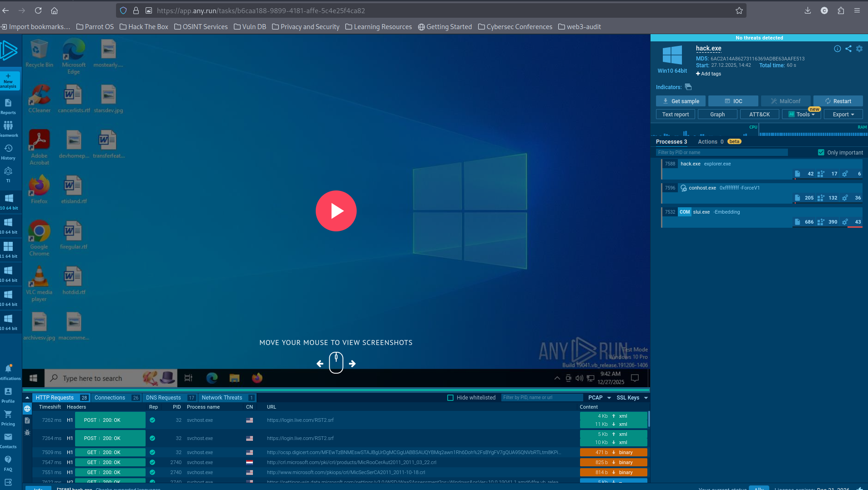868x490 pixels.
Task: Open the task settings gear icon
Action: point(859,49)
